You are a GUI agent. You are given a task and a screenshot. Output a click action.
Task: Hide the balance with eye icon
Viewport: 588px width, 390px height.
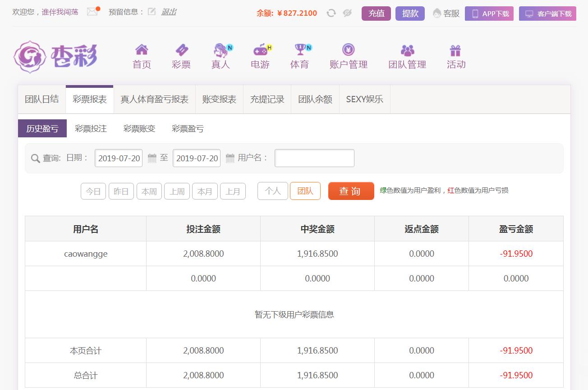click(347, 13)
